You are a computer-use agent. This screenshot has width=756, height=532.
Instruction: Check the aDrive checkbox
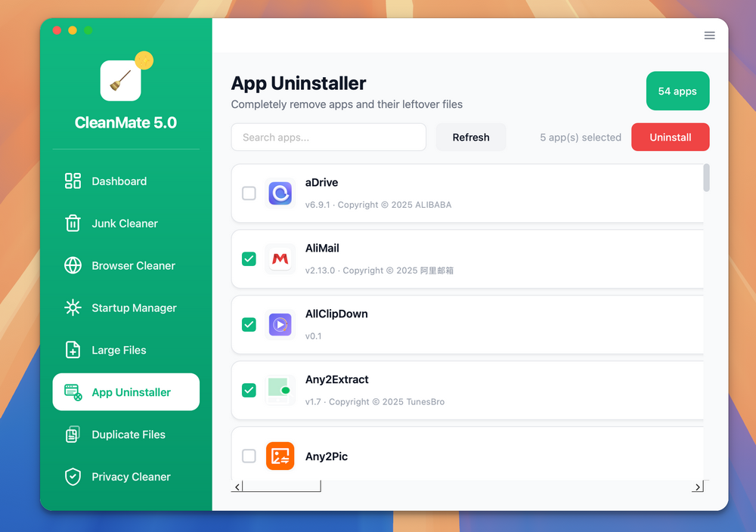click(249, 193)
